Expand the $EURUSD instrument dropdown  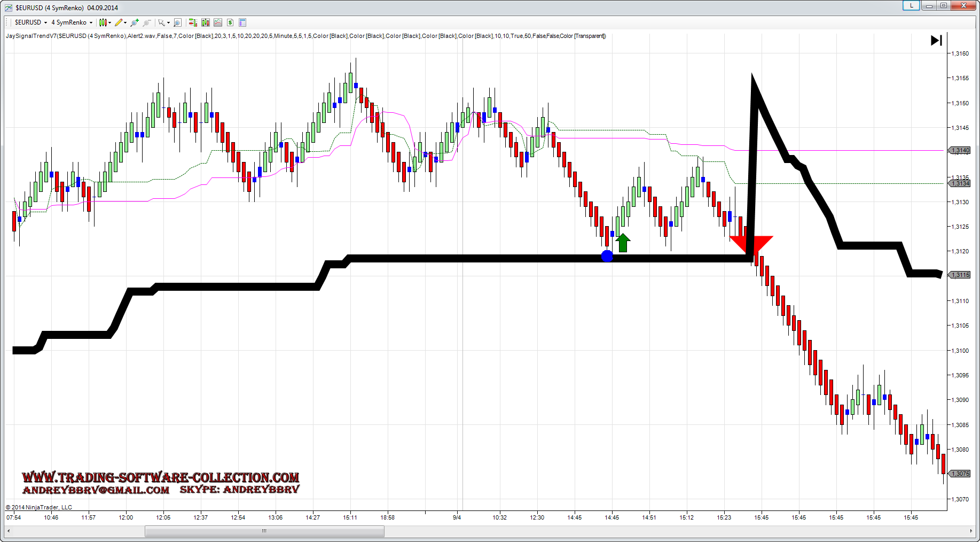(45, 22)
